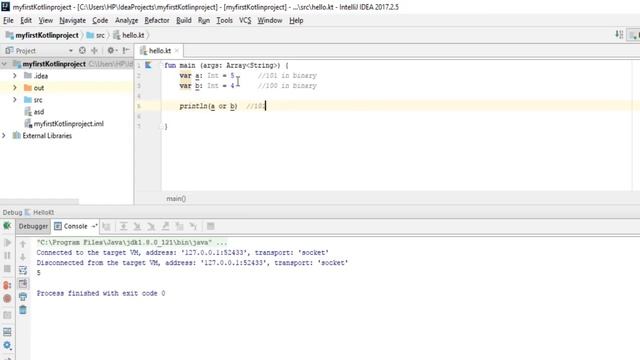The width and height of the screenshot is (640, 360).
Task: Open the Help menu
Action: point(296,20)
